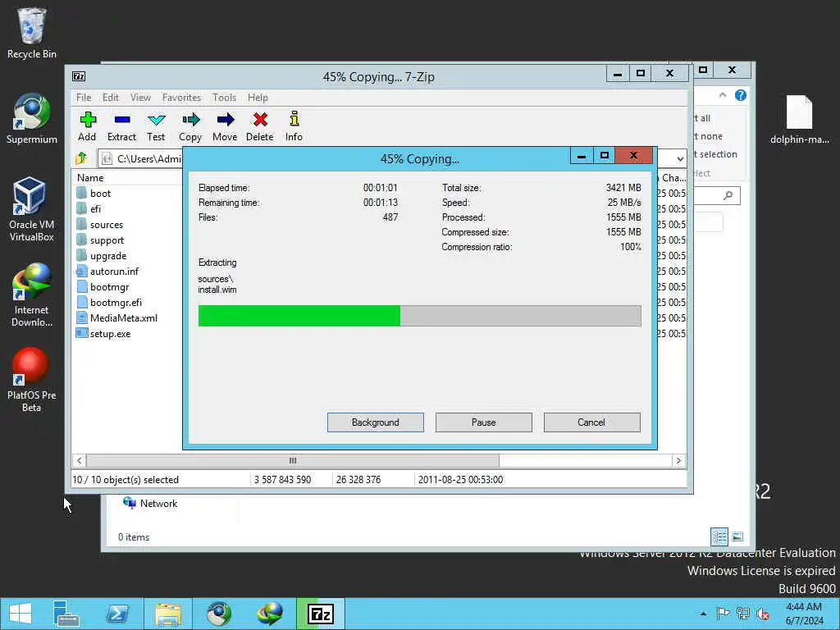
Task: Open Server Manager from the taskbar
Action: (x=66, y=614)
